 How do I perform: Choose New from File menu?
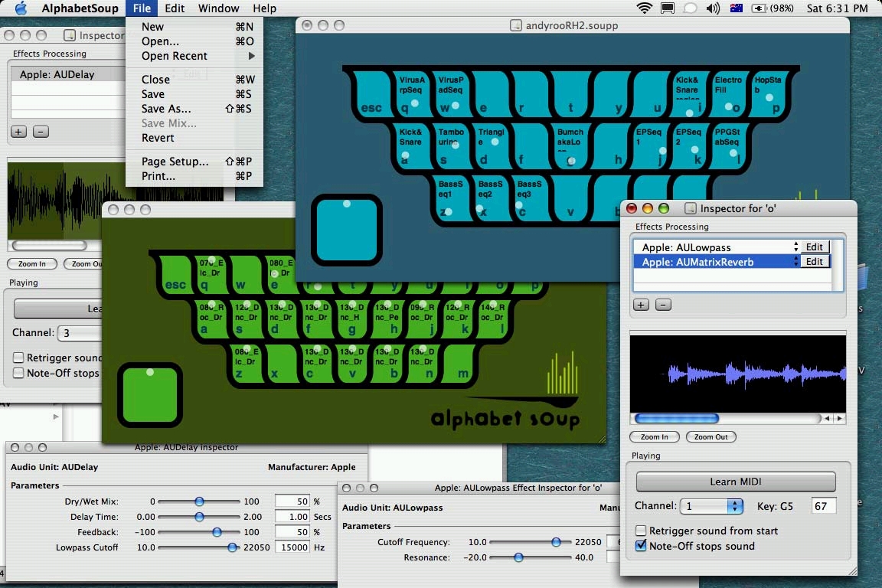tap(194, 27)
